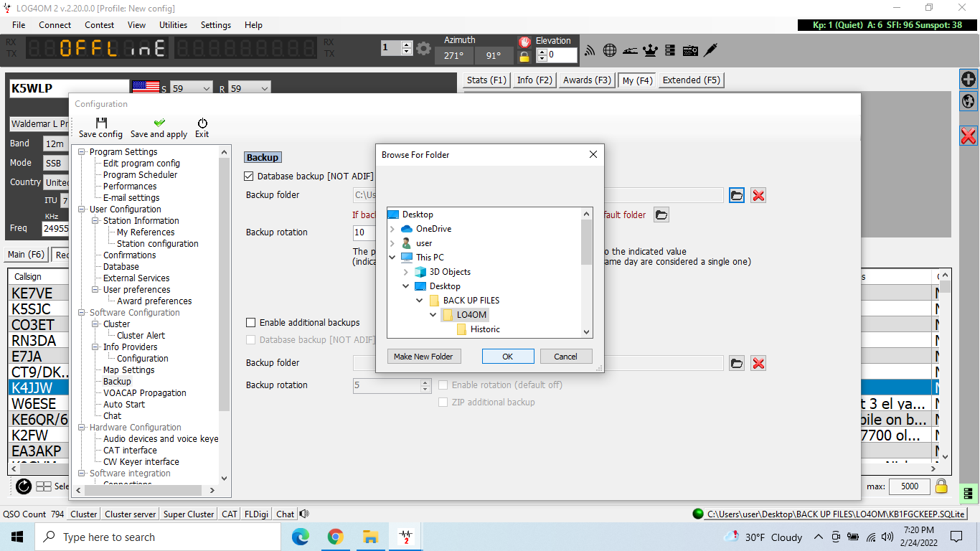Viewport: 980px width, 551px height.
Task: Click Make New Folder button
Action: (x=423, y=357)
